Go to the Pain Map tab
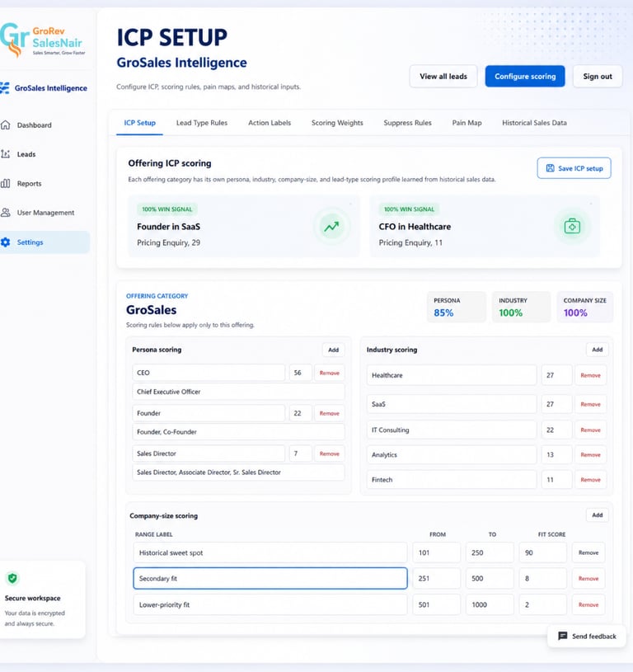The image size is (633, 672). [x=467, y=123]
